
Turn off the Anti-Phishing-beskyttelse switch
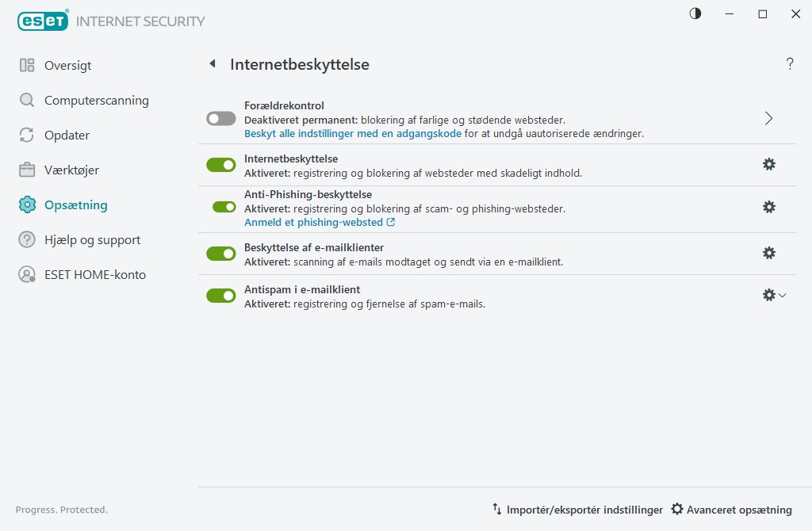tap(224, 207)
